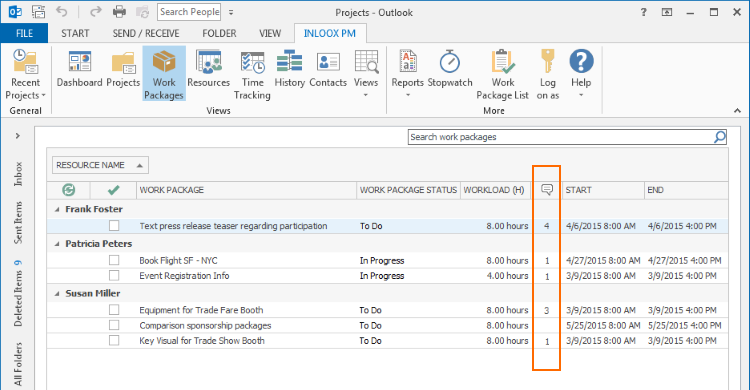Sort by WORKLOAD (H) column
This screenshot has height=390, width=750.
[495, 190]
